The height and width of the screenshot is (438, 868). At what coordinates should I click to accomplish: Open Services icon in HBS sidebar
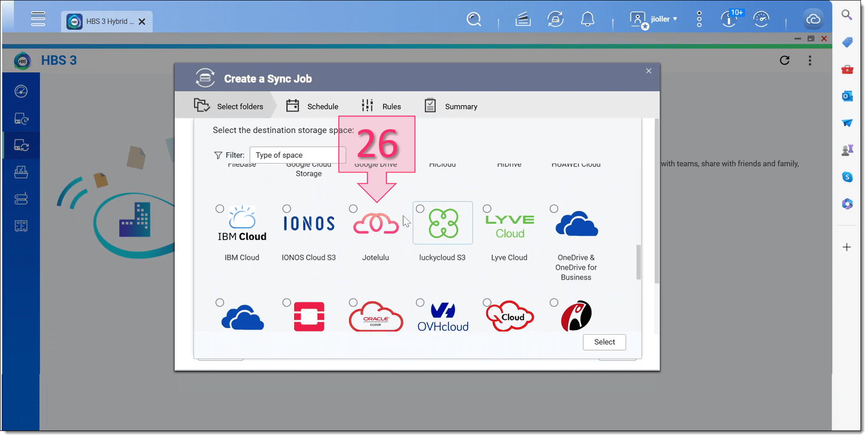click(21, 172)
